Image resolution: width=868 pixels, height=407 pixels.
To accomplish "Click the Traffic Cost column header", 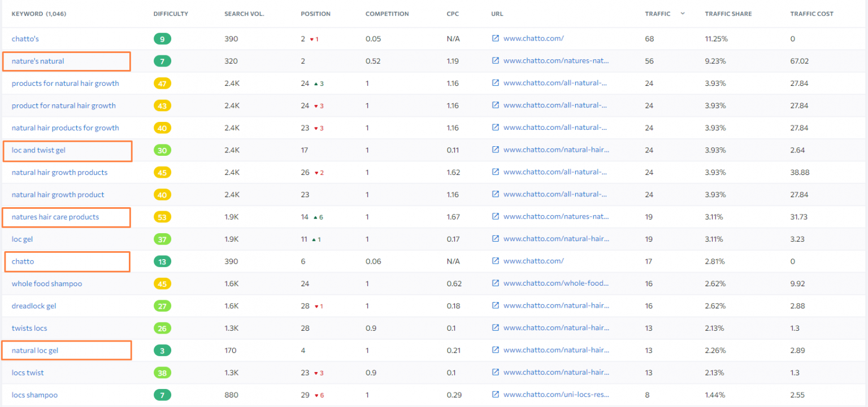I will 811,14.
